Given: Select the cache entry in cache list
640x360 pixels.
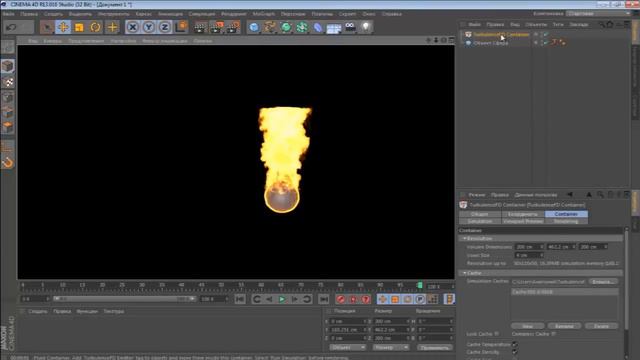Looking at the screenshot, I should tap(564, 292).
